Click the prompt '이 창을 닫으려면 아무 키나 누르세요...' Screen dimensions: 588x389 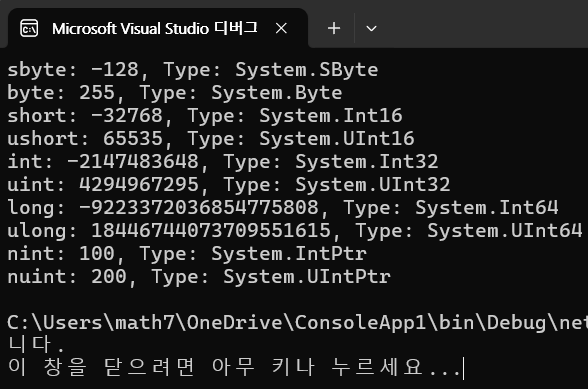click(x=234, y=367)
